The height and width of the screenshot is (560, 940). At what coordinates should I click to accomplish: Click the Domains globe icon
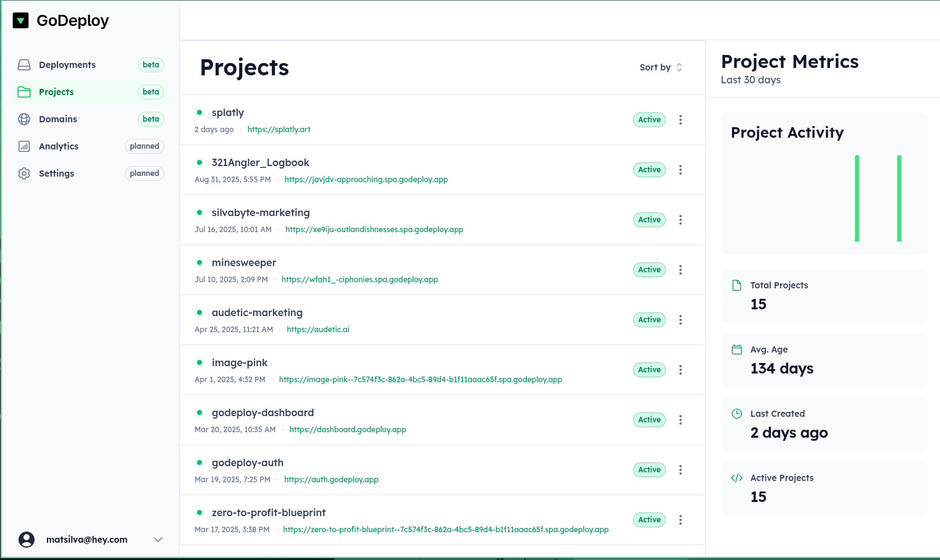point(24,119)
